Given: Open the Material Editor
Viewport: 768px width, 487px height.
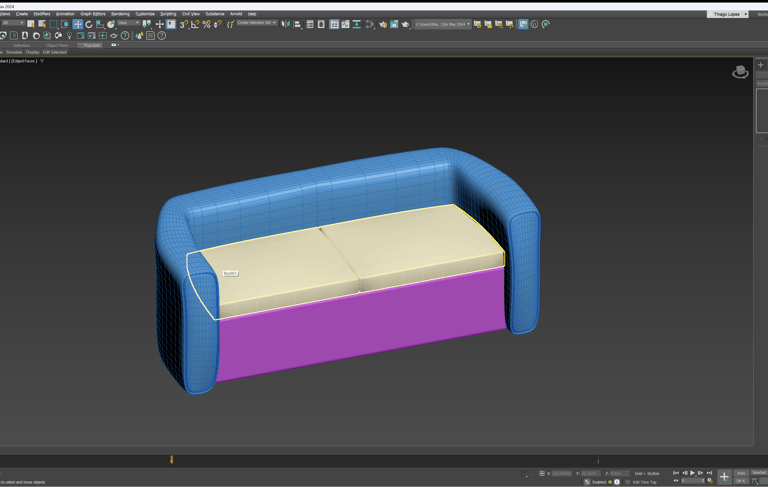Looking at the screenshot, I should 370,24.
